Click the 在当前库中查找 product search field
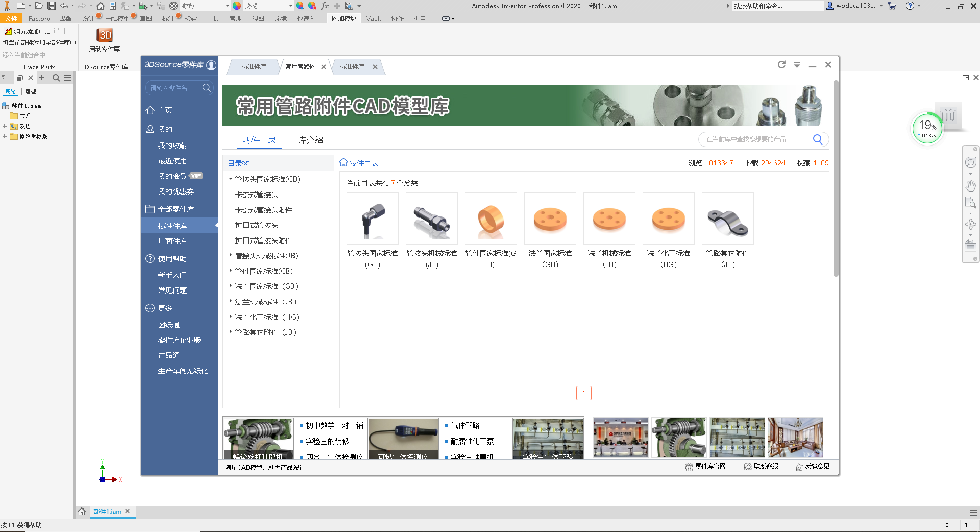Screen dimensions: 980x532 [x=756, y=139]
